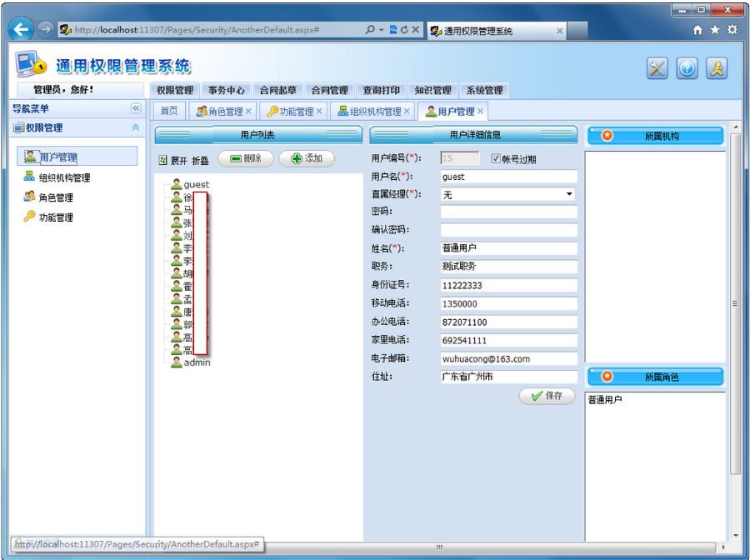The height and width of the screenshot is (560, 750).
Task: Click the refresh icon beside 展开
Action: tap(162, 160)
